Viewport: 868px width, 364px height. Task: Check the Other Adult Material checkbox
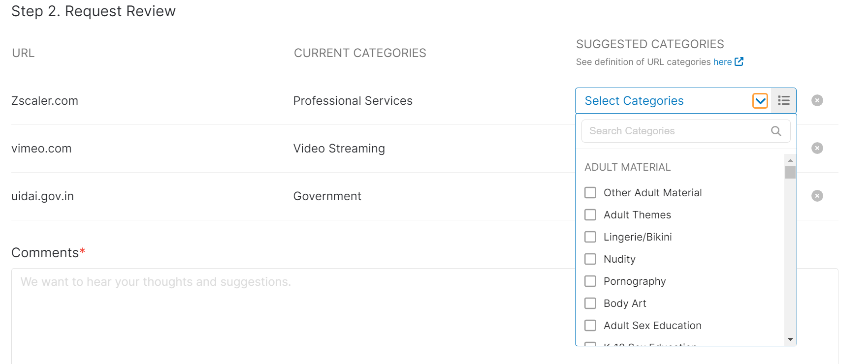pos(590,193)
